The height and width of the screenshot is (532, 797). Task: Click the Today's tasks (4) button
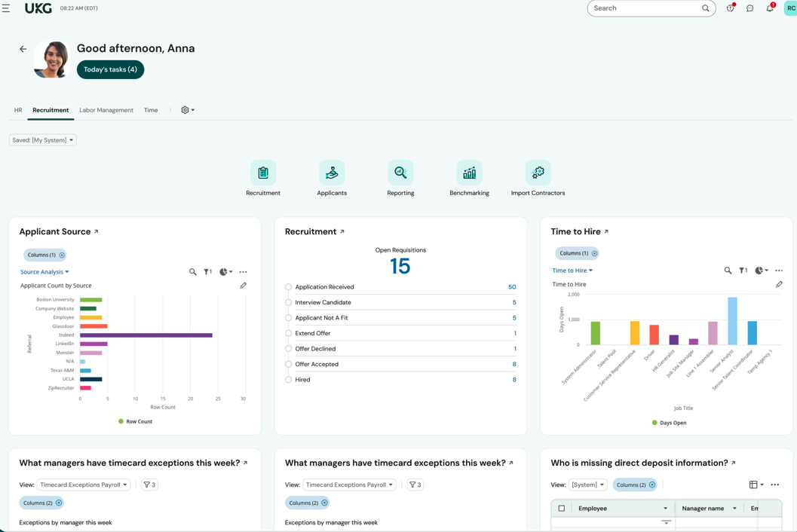[110, 69]
